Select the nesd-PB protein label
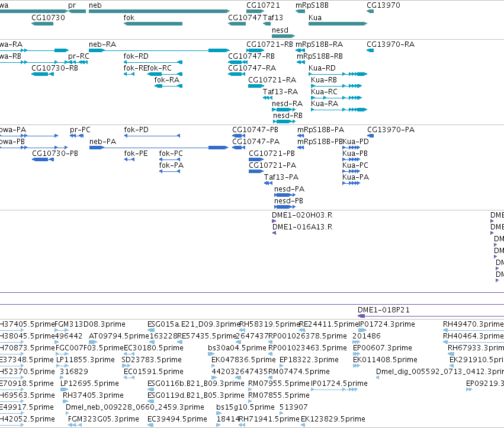 coord(288,201)
